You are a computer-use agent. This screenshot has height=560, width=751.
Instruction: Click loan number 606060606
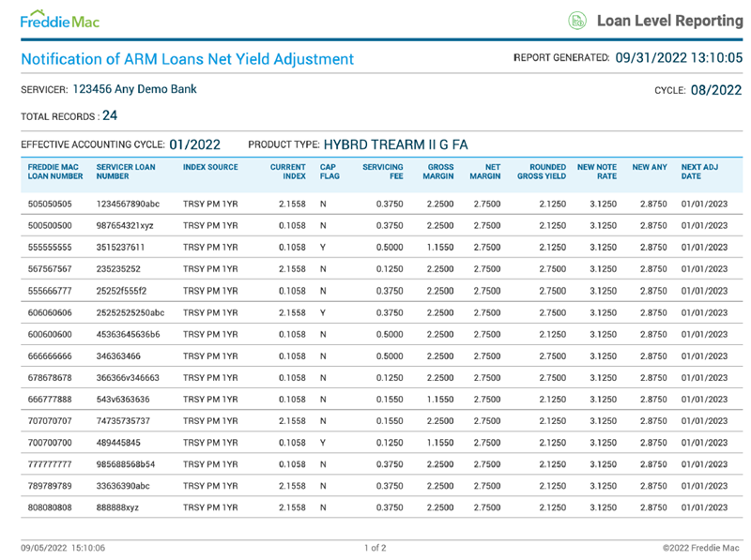[50, 312]
